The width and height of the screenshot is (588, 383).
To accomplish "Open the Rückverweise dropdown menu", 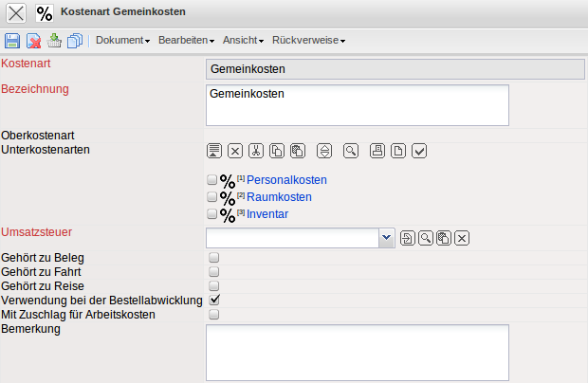I will coord(308,41).
